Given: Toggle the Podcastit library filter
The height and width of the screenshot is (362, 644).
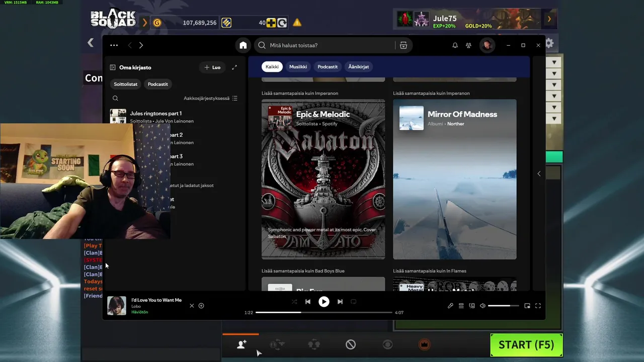Looking at the screenshot, I should [158, 84].
